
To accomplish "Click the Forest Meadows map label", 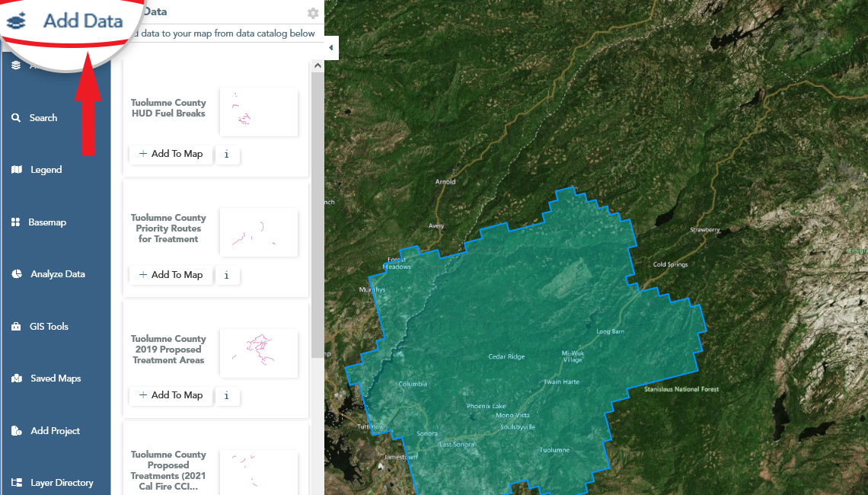I will point(397,263).
